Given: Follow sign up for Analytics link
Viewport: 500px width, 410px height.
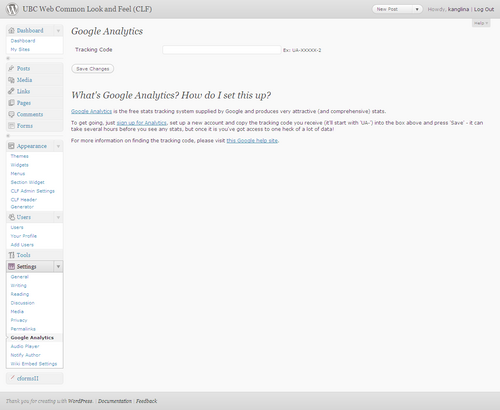Looking at the screenshot, I should point(141,123).
